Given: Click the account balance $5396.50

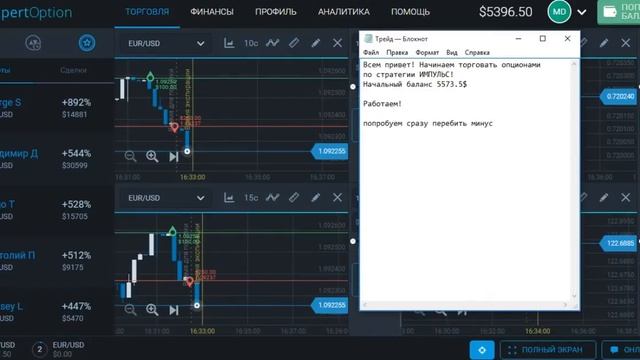Looking at the screenshot, I should click(x=505, y=12).
